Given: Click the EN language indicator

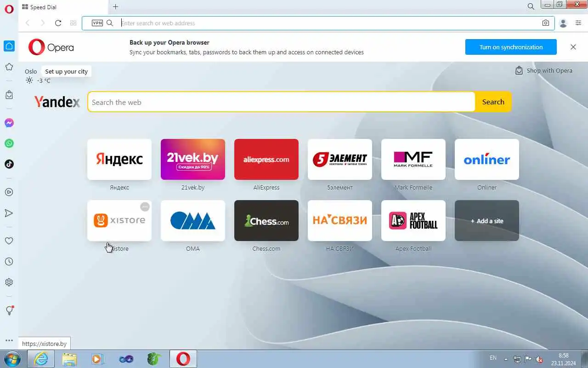Looking at the screenshot, I should [x=493, y=358].
